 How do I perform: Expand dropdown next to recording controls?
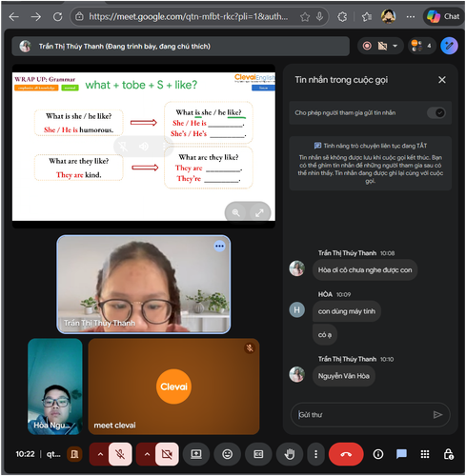[395, 46]
